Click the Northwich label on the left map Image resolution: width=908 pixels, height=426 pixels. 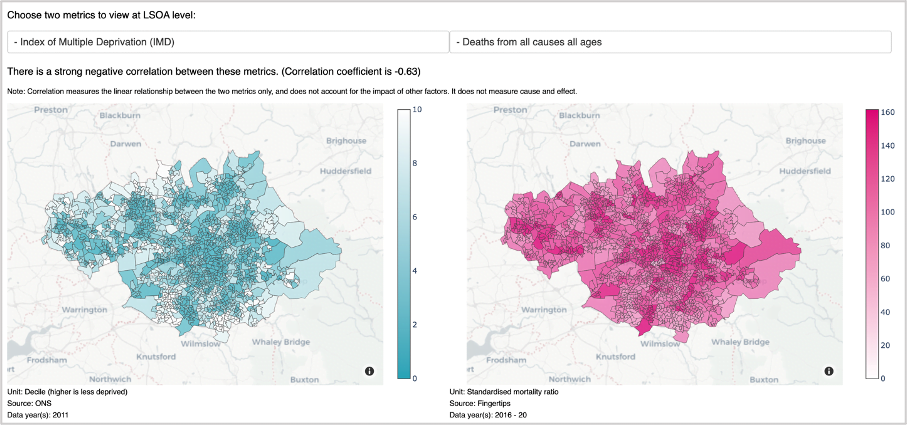point(112,380)
